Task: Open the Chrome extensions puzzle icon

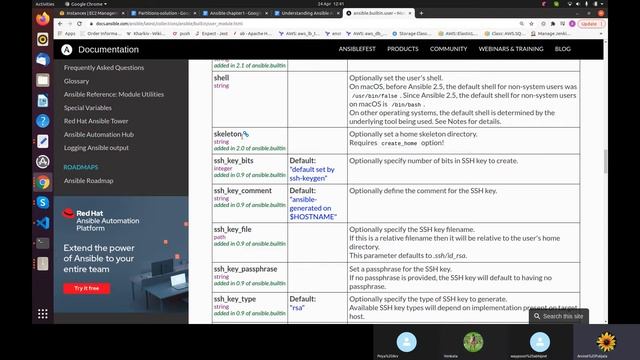Action: click(x=553, y=24)
